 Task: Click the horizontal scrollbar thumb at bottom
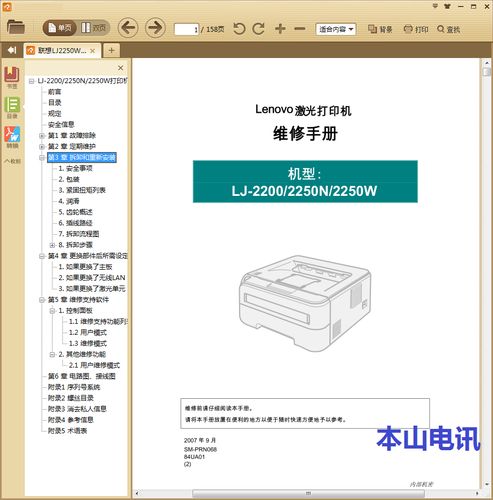[308, 493]
